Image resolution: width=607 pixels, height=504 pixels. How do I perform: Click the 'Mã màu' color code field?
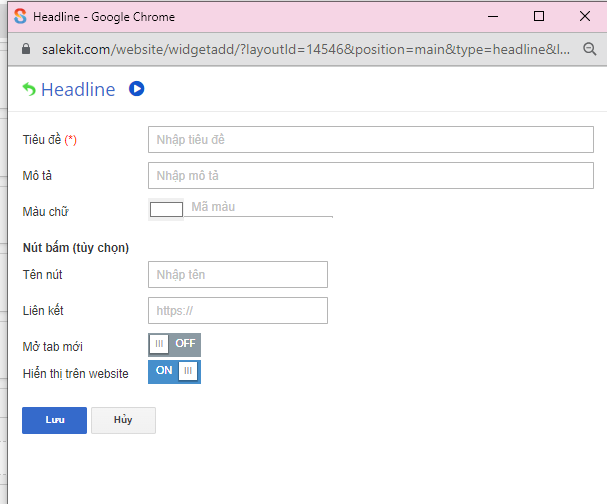click(x=260, y=208)
